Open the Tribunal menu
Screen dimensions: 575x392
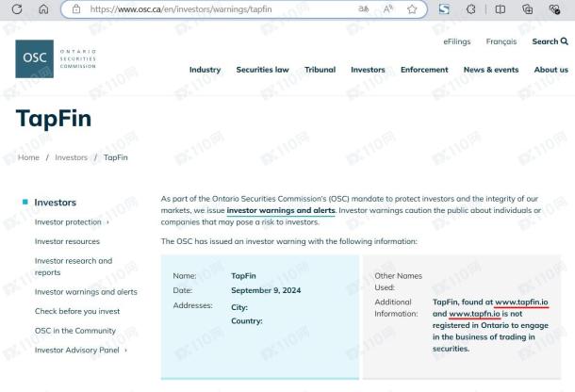[320, 70]
